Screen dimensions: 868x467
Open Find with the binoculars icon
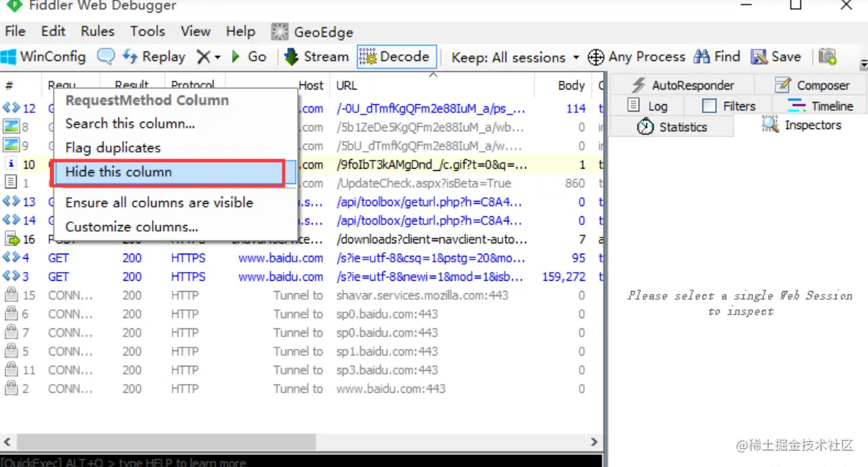pyautogui.click(x=717, y=56)
